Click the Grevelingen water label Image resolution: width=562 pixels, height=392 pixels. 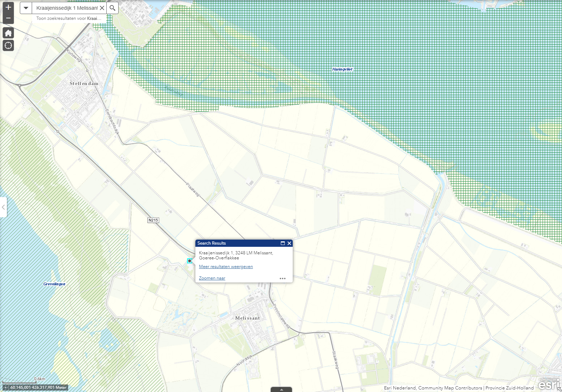click(54, 284)
